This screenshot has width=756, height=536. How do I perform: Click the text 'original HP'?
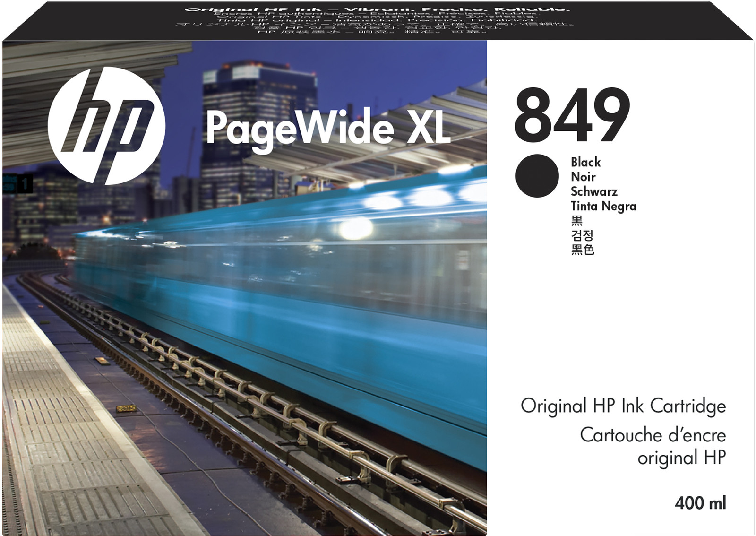point(682,458)
